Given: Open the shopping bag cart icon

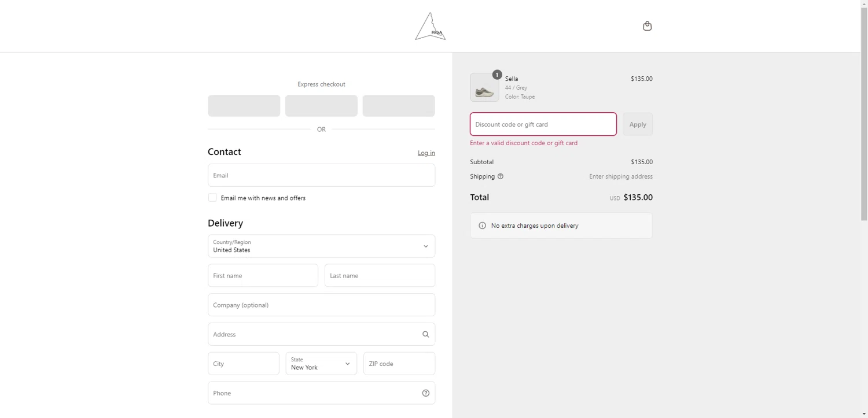Looking at the screenshot, I should tap(647, 26).
